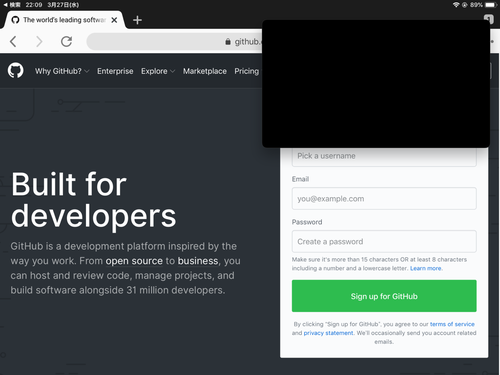
Task: Focus the Create a password field
Action: 384,241
